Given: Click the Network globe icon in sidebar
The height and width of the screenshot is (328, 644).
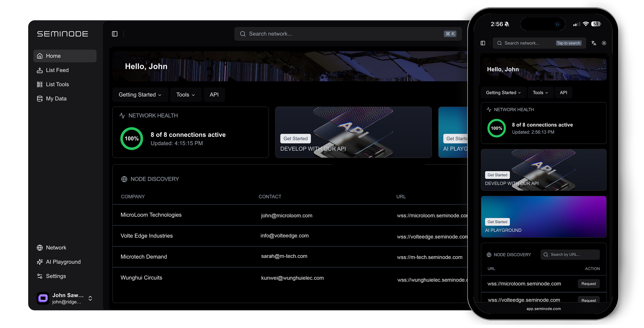Looking at the screenshot, I should pos(40,248).
